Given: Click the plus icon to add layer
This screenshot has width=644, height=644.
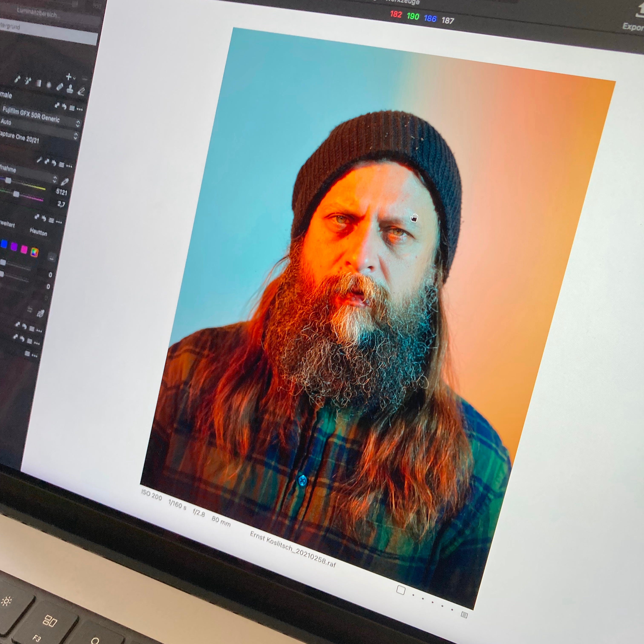Looking at the screenshot, I should coord(69,77).
